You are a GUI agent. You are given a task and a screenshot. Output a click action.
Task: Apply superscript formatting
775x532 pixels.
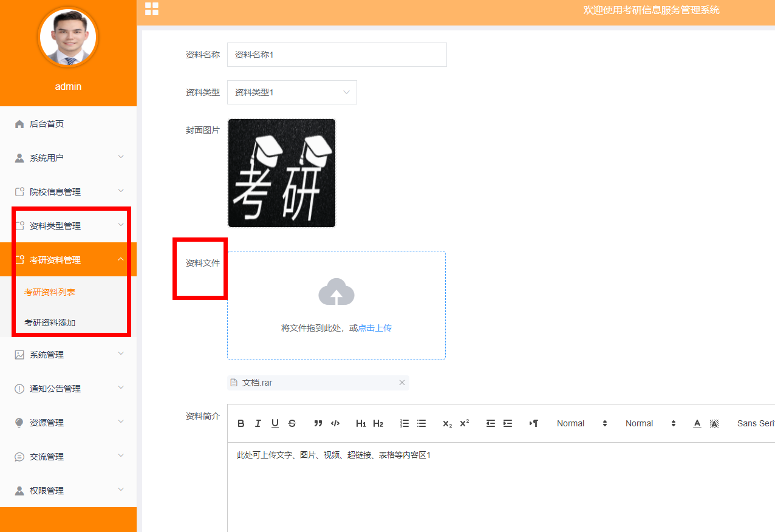(x=464, y=423)
